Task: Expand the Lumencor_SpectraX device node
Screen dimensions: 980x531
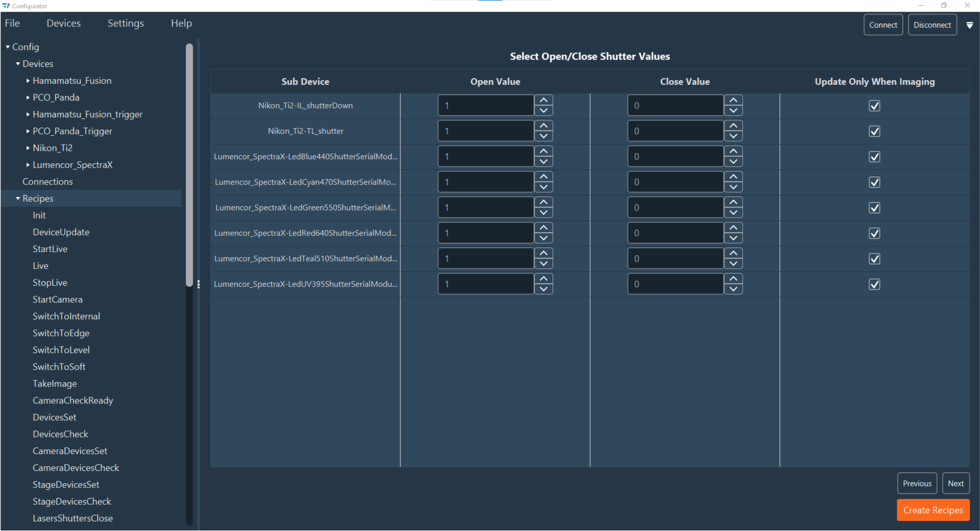Action: pyautogui.click(x=28, y=165)
